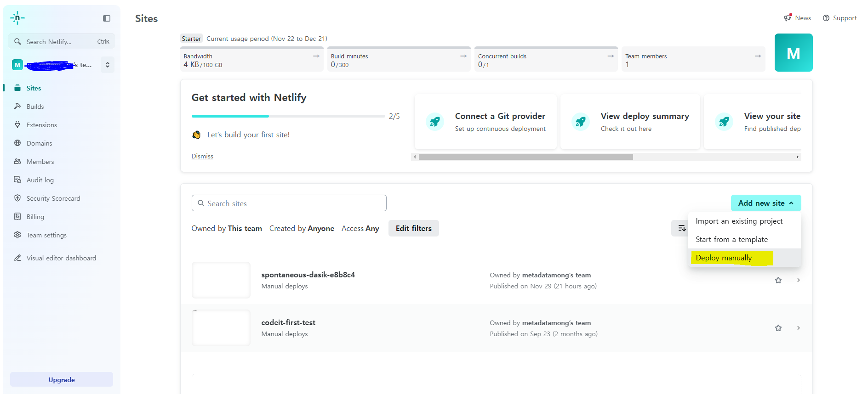
Task: Click the Upgrade button
Action: pos(62,379)
